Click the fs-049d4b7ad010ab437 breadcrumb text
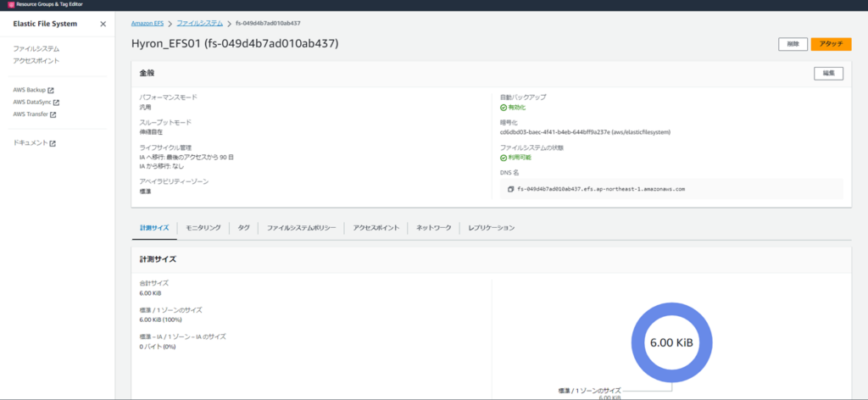 tap(268, 23)
